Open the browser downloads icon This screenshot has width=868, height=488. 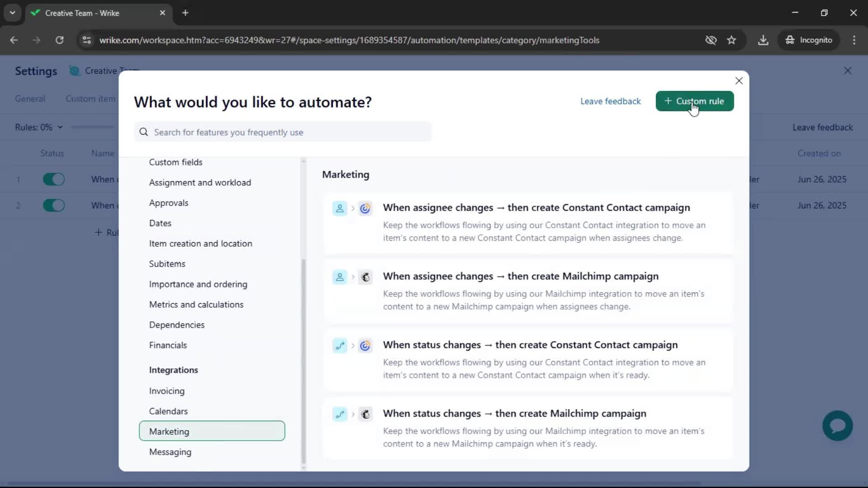point(763,40)
